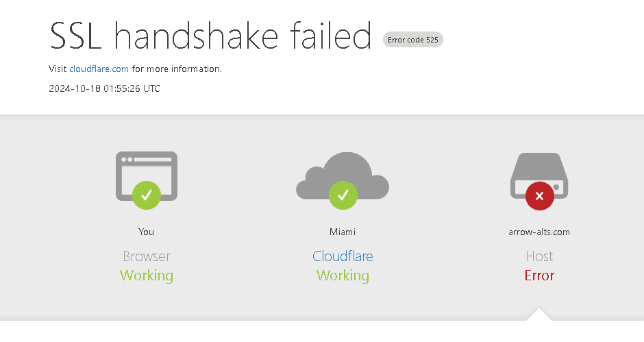Screen dimensions: 644x342
Task: Click the green checkmark on the cloud
Action: 343,195
